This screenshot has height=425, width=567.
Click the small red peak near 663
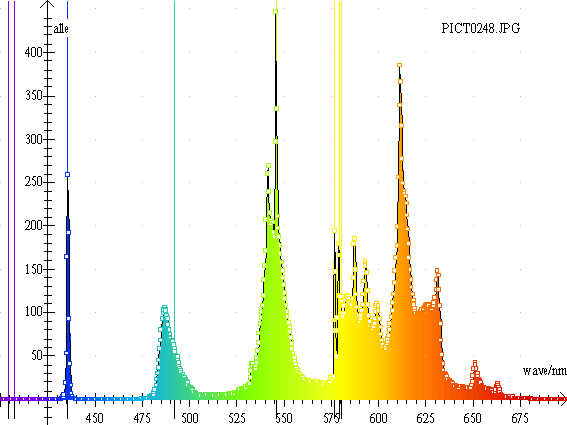pos(498,384)
